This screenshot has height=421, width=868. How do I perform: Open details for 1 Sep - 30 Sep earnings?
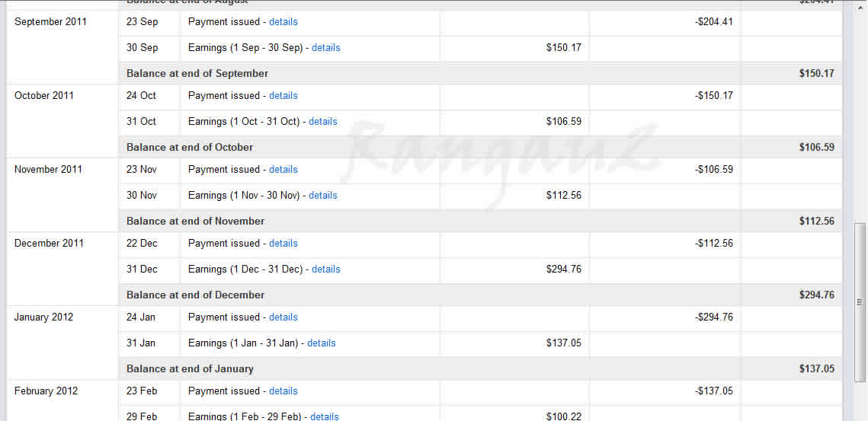(325, 47)
